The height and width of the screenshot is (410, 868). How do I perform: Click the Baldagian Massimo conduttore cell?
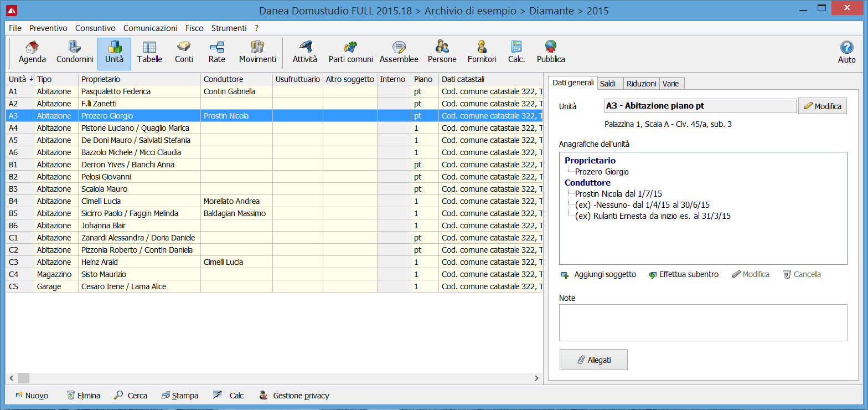point(236,213)
